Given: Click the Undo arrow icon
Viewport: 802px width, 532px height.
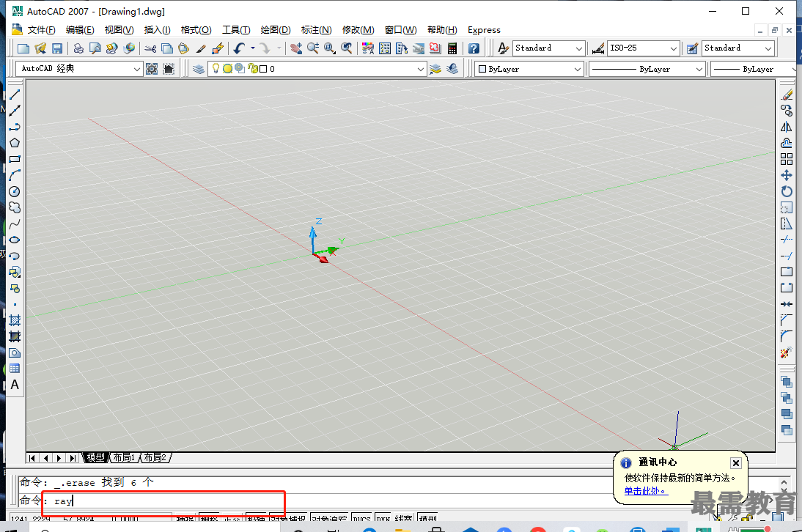Looking at the screenshot, I should 239,48.
